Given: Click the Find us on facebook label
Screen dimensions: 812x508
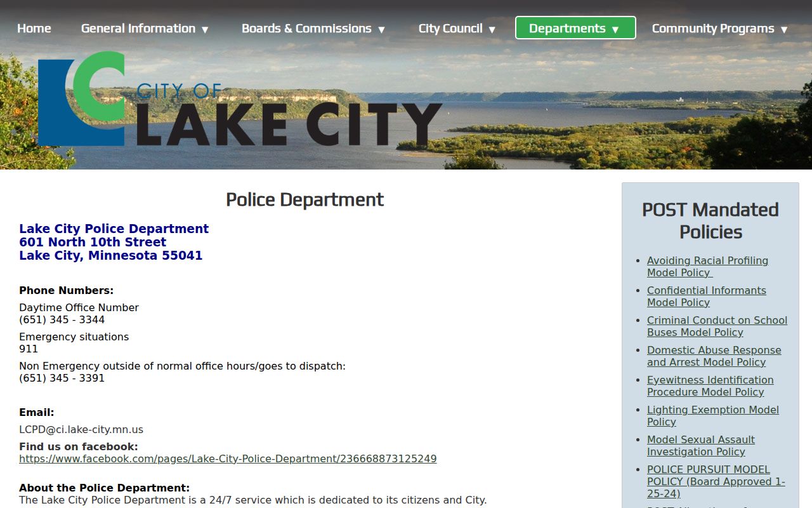Looking at the screenshot, I should coord(78,446).
